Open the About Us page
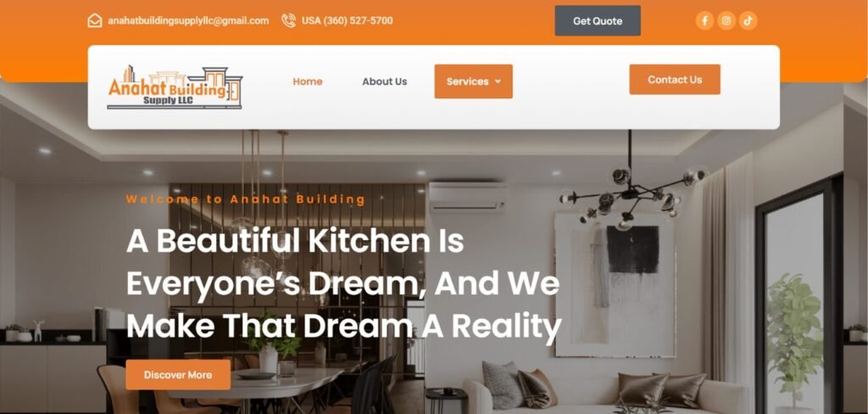This screenshot has height=414, width=868. (385, 81)
